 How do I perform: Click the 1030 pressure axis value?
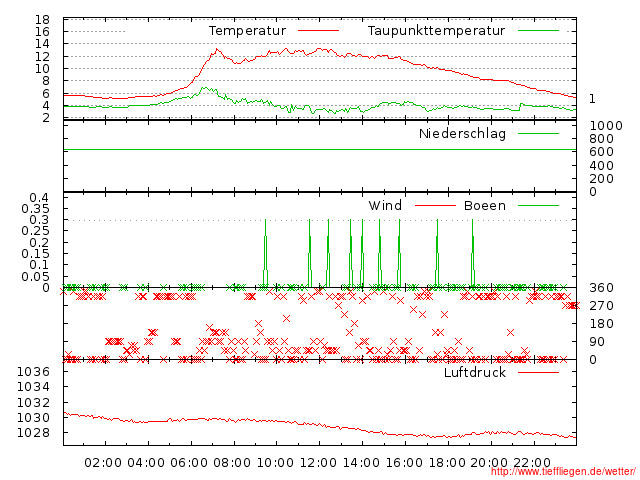(33, 418)
